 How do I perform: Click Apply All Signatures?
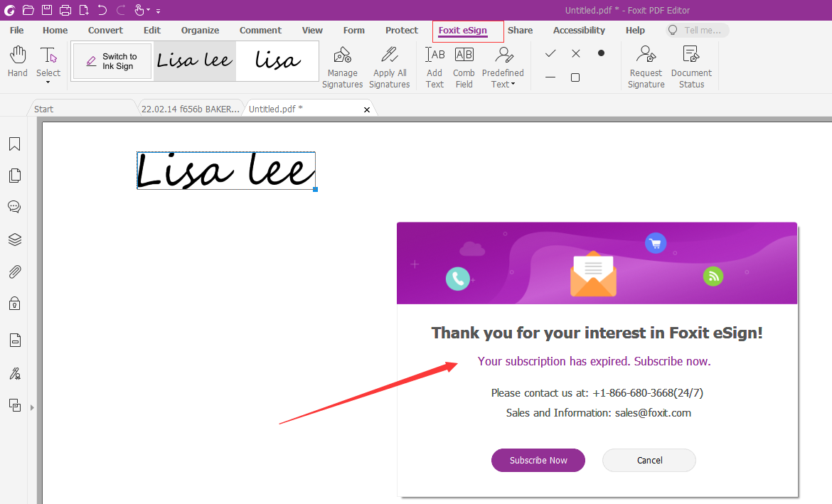(x=390, y=67)
